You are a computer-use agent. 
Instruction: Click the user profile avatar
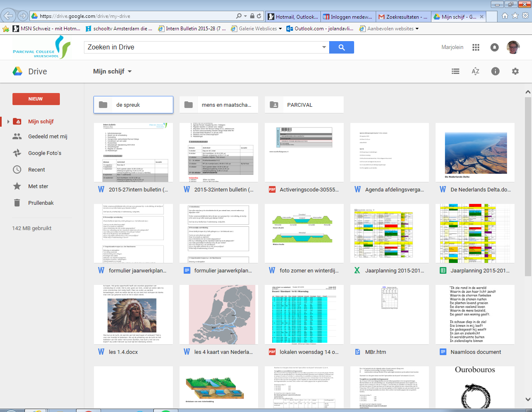click(513, 47)
